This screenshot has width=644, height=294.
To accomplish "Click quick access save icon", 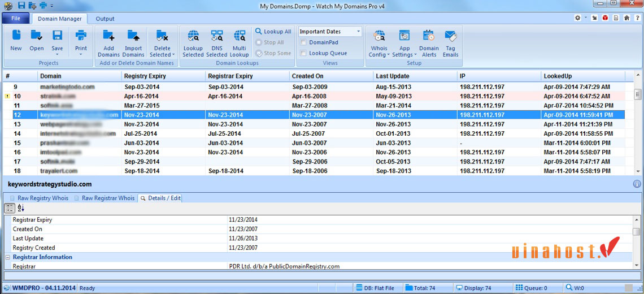I will 22,5.
